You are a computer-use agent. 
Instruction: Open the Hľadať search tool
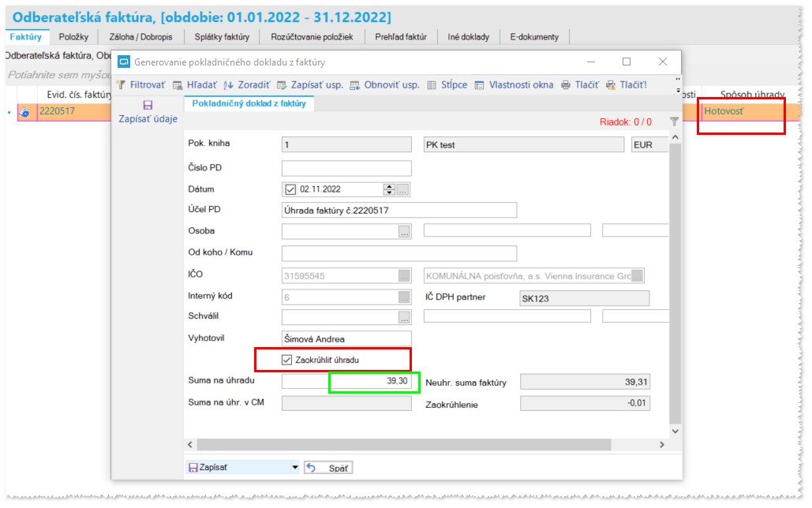(x=178, y=85)
